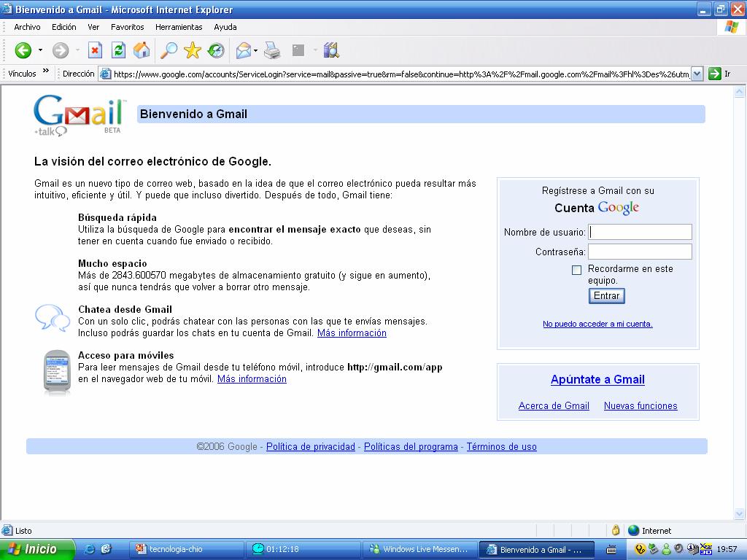Click the 19:57 system clock
Image resolution: width=747 pixels, height=560 pixels.
click(727, 550)
